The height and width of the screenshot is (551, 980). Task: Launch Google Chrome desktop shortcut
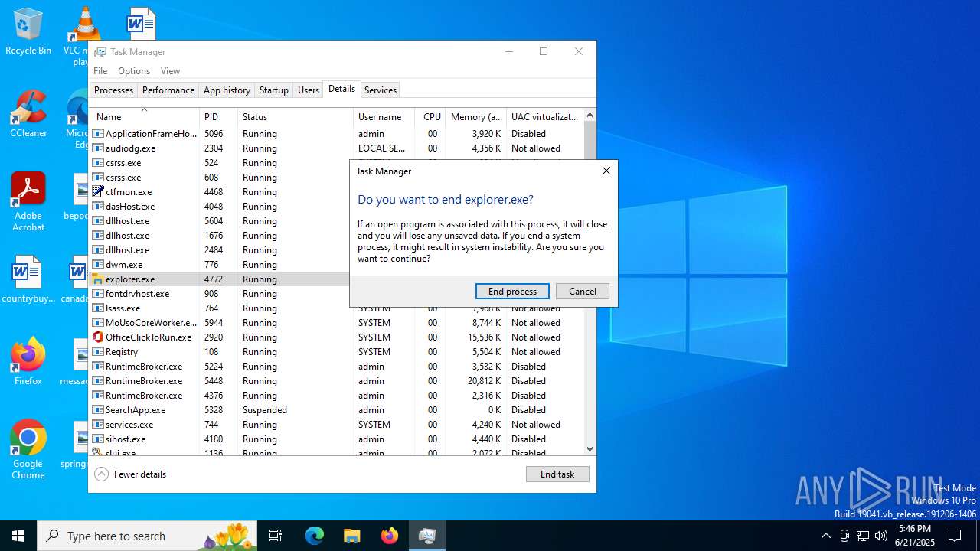coord(28,450)
